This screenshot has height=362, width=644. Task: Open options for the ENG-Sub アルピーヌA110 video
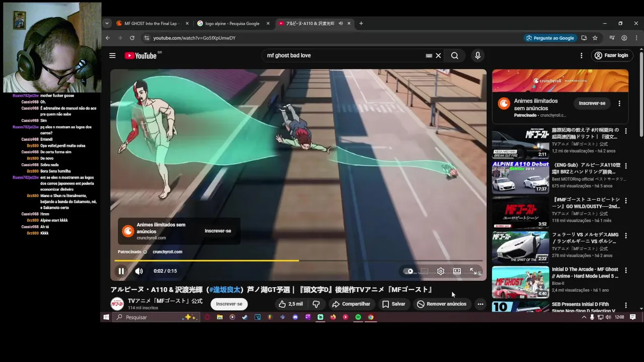coord(626,165)
